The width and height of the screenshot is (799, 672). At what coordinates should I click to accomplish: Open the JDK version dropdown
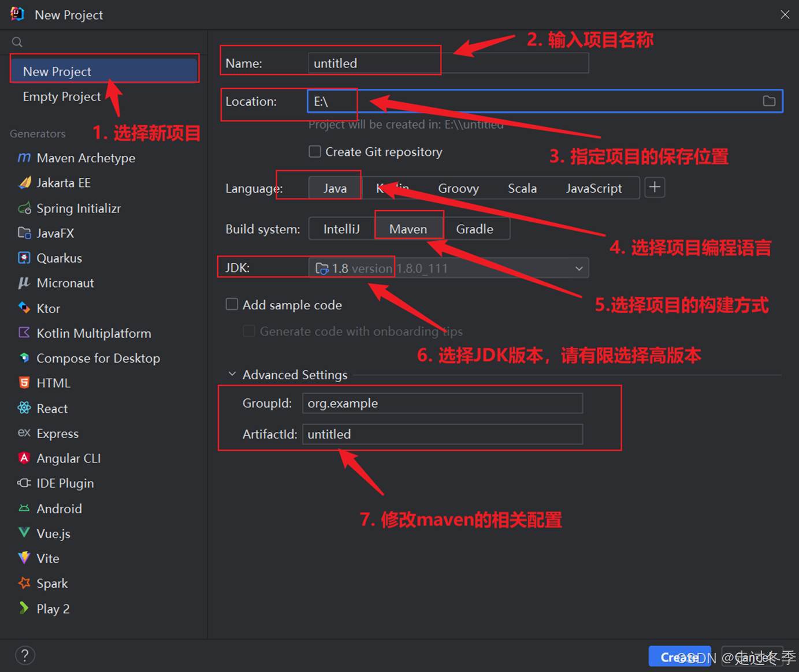pos(449,268)
